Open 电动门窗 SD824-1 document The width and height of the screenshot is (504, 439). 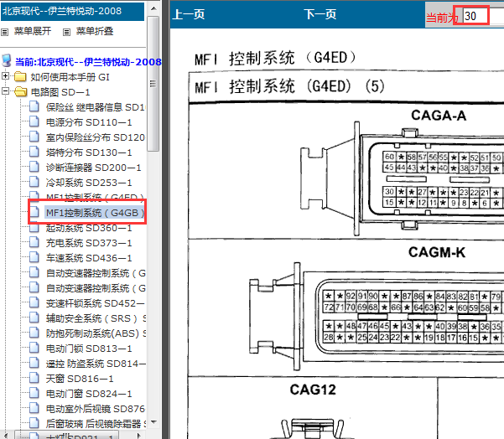tap(89, 394)
